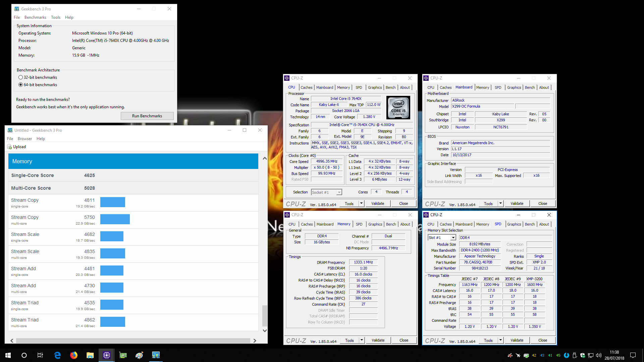This screenshot has width=644, height=362.
Task: Click Close button in Mainboard CPU-Z window
Action: tap(542, 203)
